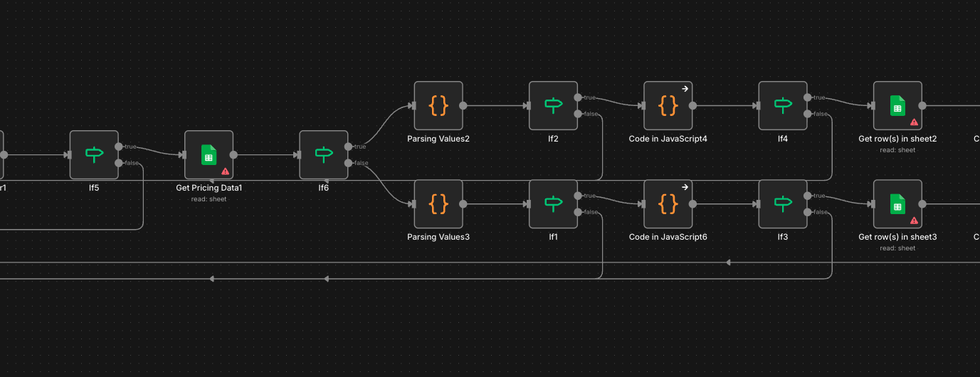Click the "If5" label text
This screenshot has width=980, height=377.
94,188
